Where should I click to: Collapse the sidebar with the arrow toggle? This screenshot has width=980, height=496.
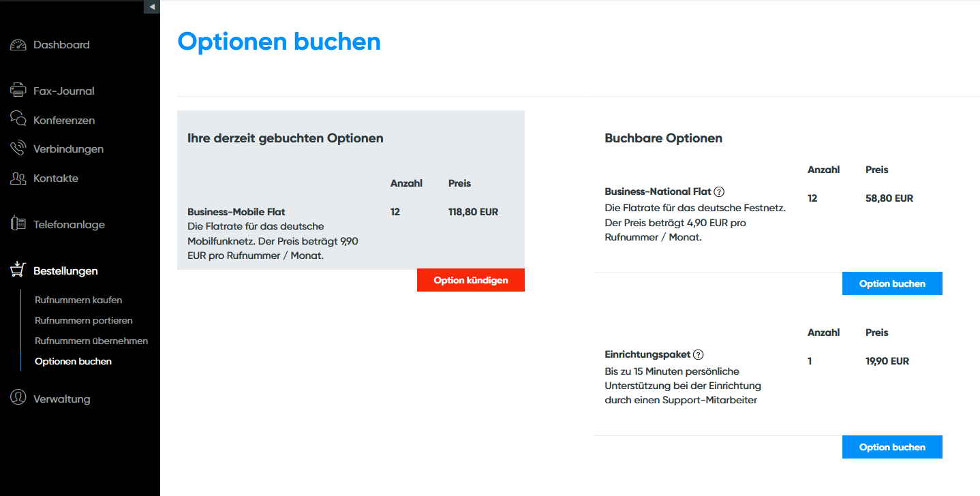click(x=152, y=7)
